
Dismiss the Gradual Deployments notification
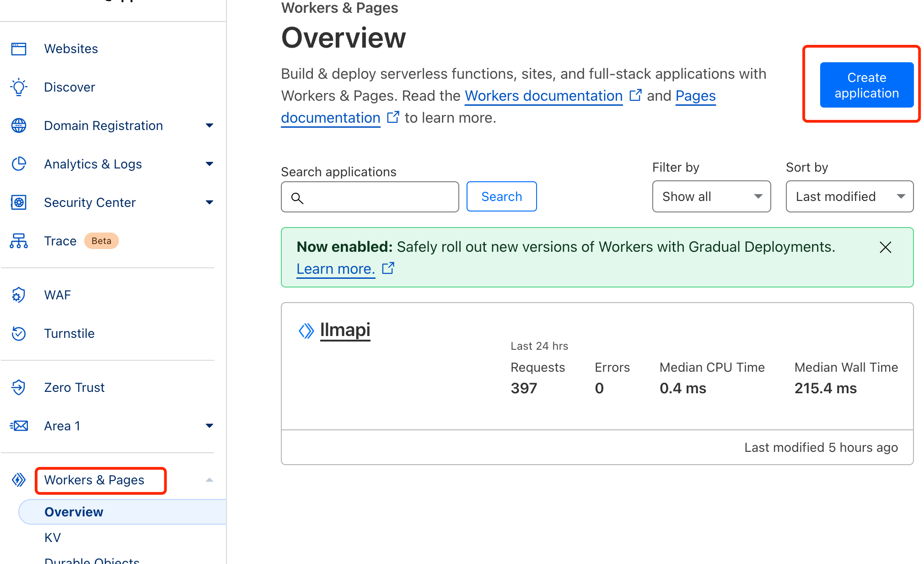[x=885, y=247]
